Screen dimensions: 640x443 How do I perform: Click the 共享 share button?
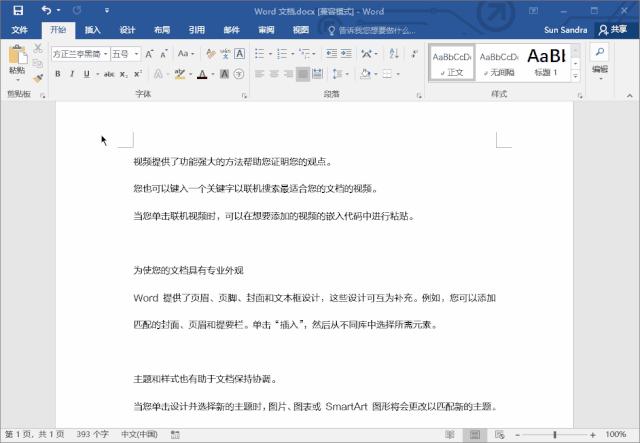pyautogui.click(x=613, y=29)
